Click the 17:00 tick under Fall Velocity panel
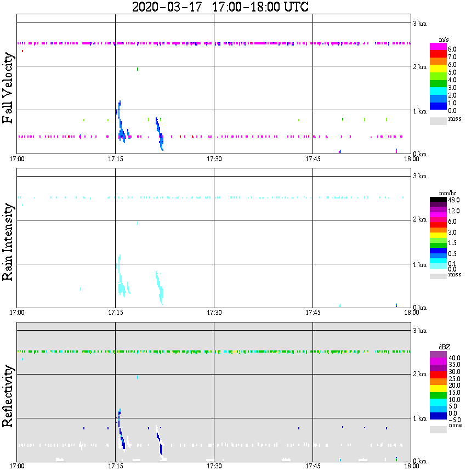 [16, 159]
